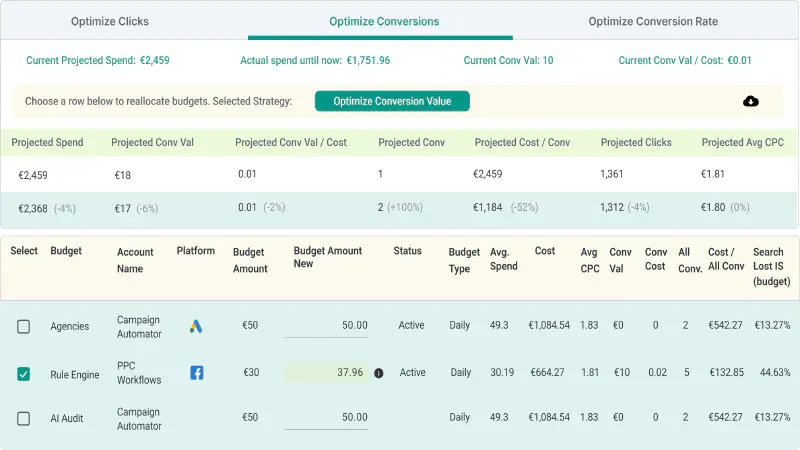This screenshot has width=800, height=450.
Task: Uncheck the Rule Engine row checkbox
Action: pos(23,374)
